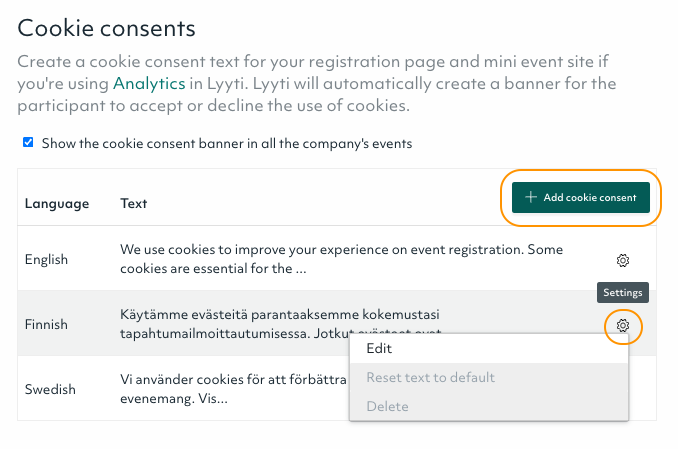Open settings gear for English row
678x449 pixels.
tap(623, 260)
